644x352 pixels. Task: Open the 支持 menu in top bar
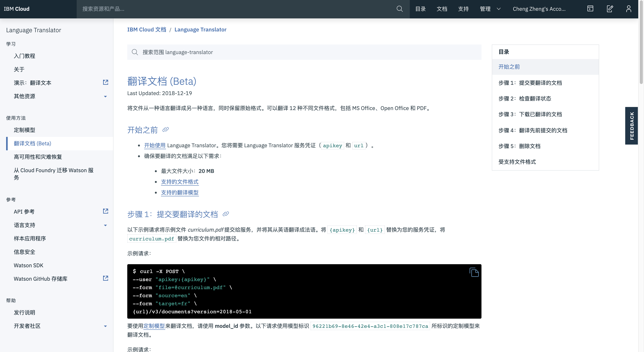pos(463,9)
